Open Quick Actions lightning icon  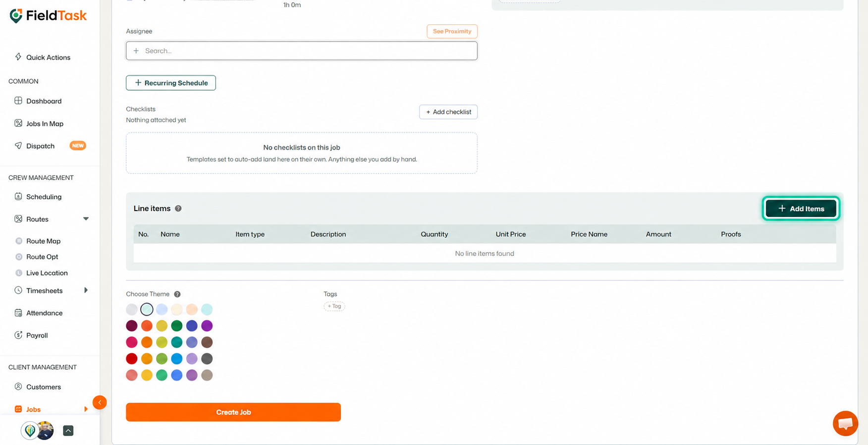coord(18,57)
